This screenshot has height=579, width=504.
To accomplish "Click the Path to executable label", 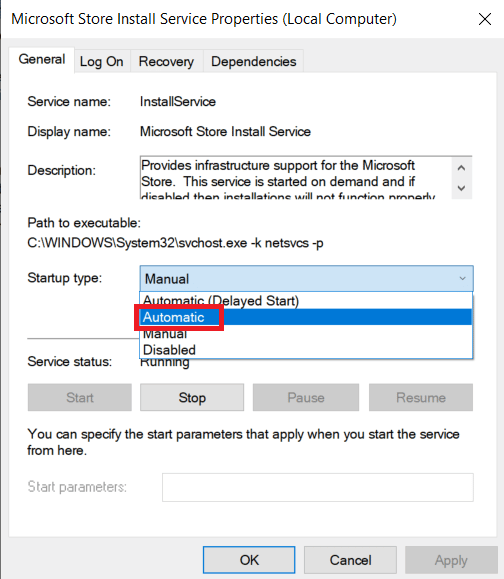I will pos(84,223).
